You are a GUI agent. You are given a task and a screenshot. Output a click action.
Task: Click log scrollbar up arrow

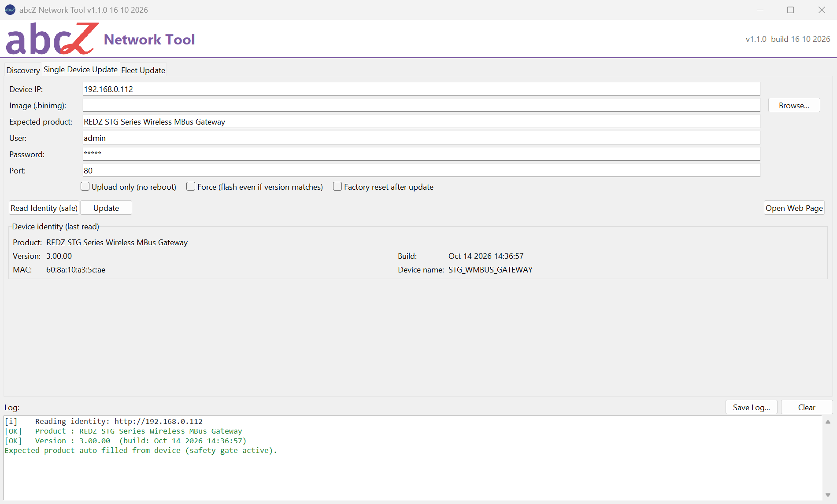coord(828,422)
